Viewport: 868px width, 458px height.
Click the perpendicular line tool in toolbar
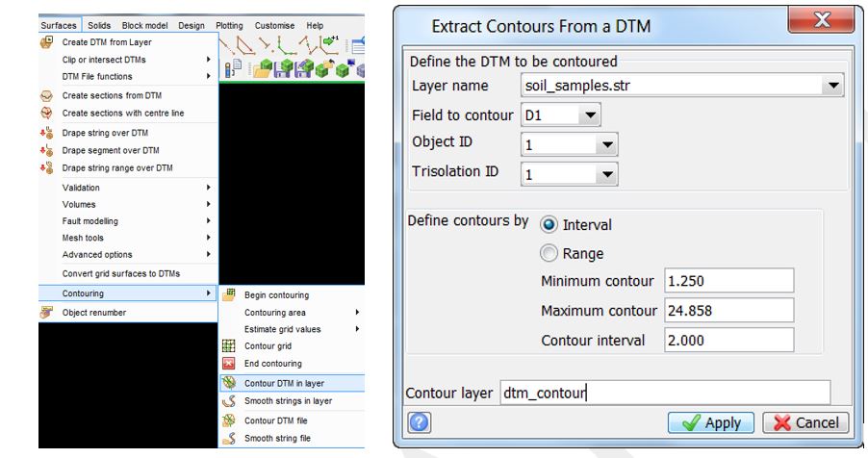266,45
